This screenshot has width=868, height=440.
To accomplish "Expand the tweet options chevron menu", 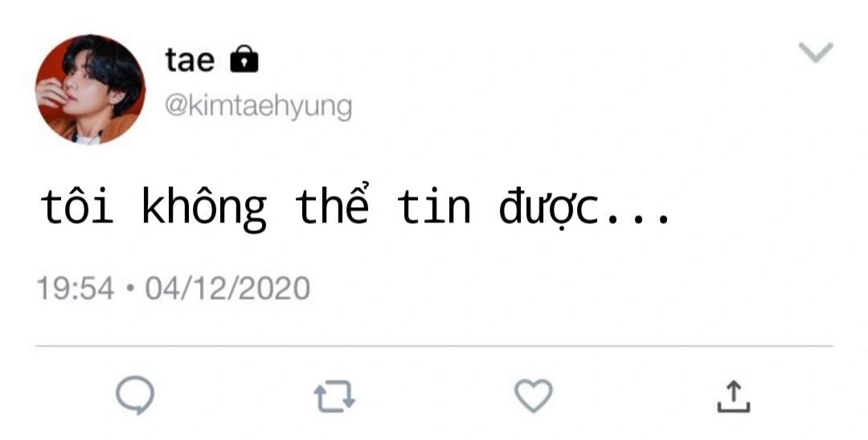I will [816, 52].
